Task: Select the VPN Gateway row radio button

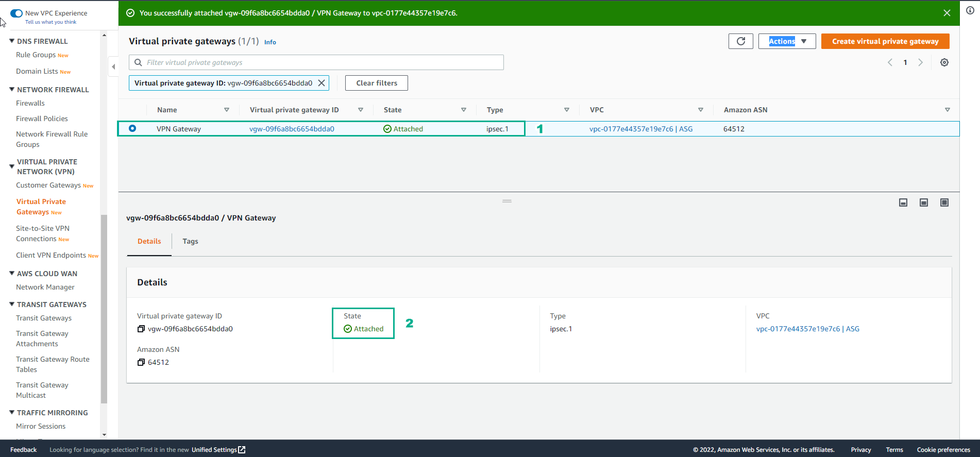Action: [132, 128]
